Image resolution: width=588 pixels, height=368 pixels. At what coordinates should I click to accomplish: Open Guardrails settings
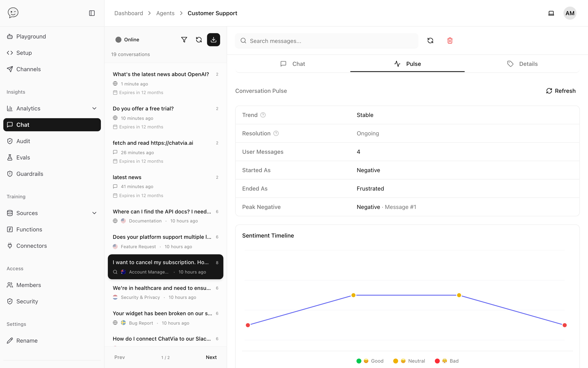(x=52, y=174)
